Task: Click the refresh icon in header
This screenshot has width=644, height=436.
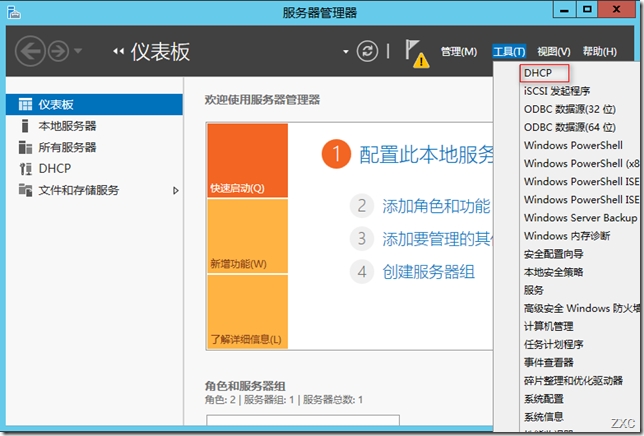Action: (x=367, y=51)
